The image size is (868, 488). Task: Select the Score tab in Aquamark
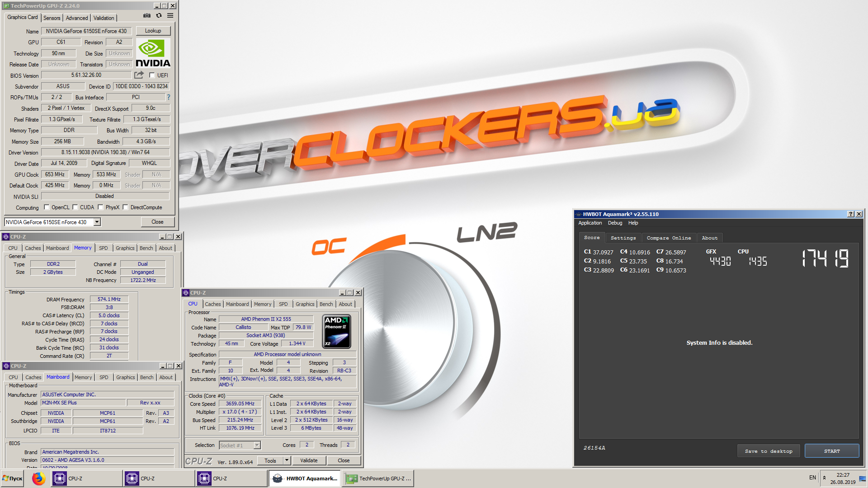point(592,237)
